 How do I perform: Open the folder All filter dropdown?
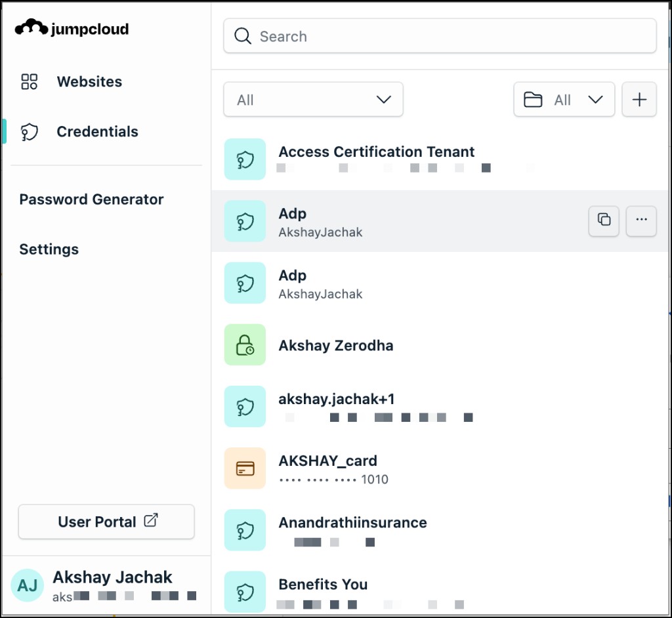coord(564,100)
